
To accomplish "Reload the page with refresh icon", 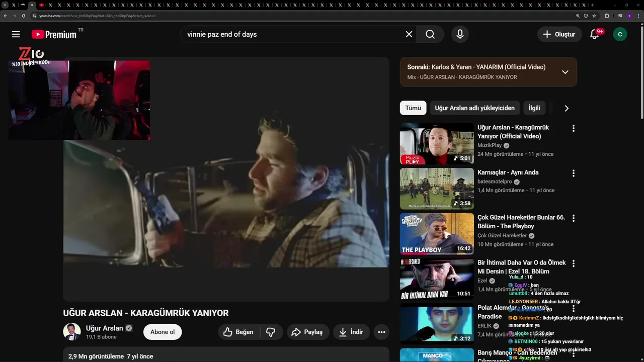I will tap(23, 16).
